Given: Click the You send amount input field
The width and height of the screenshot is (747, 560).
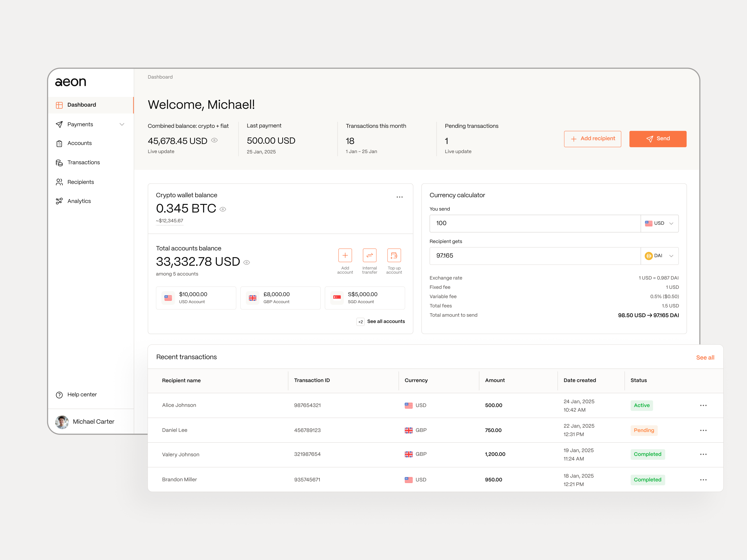Looking at the screenshot, I should point(534,223).
